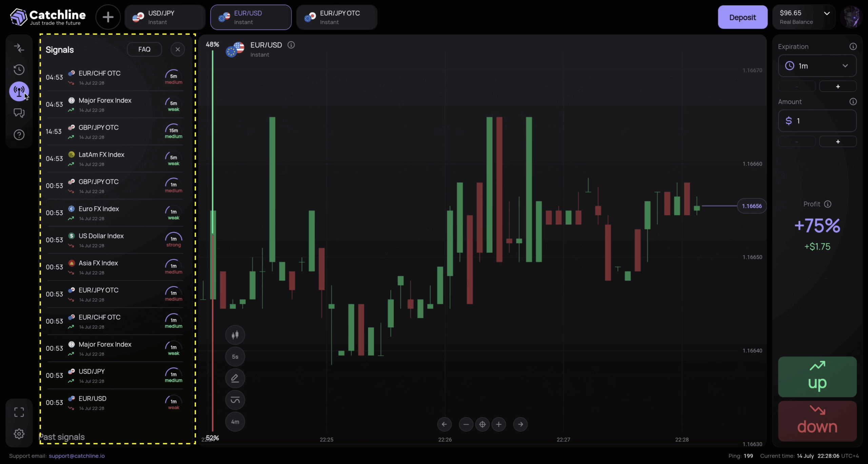Screen dimensions: 868x464
Task: Select the GBP/JPY OTC 15m signal
Action: click(x=115, y=132)
